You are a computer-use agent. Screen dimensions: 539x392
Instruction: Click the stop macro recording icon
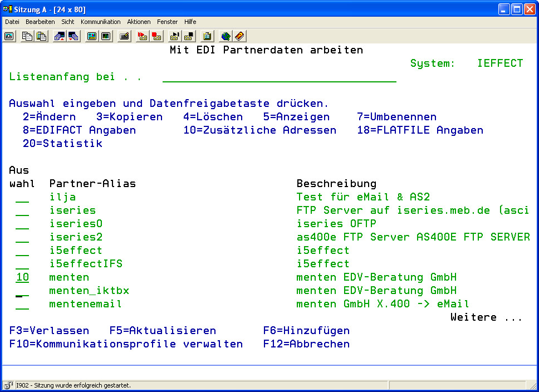pyautogui.click(x=156, y=36)
